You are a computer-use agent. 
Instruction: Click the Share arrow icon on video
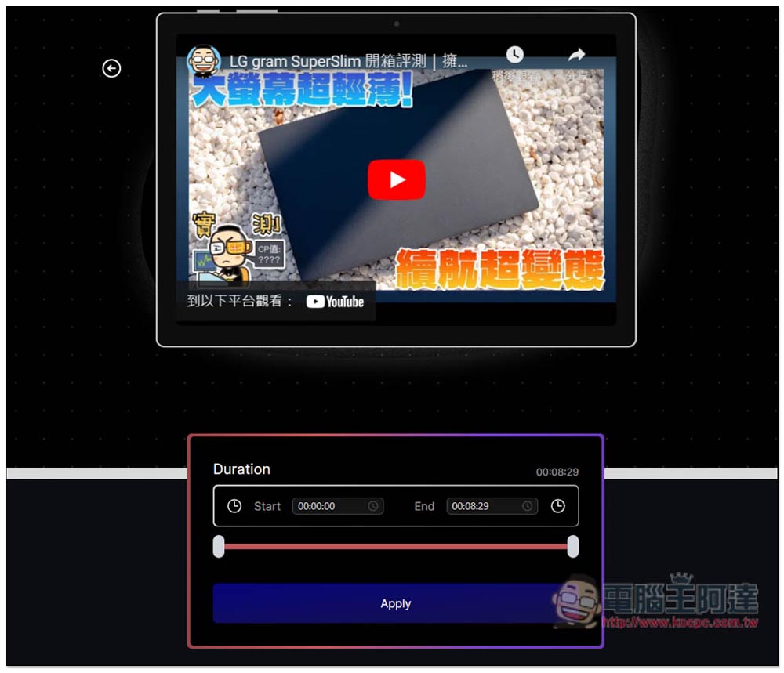[576, 55]
